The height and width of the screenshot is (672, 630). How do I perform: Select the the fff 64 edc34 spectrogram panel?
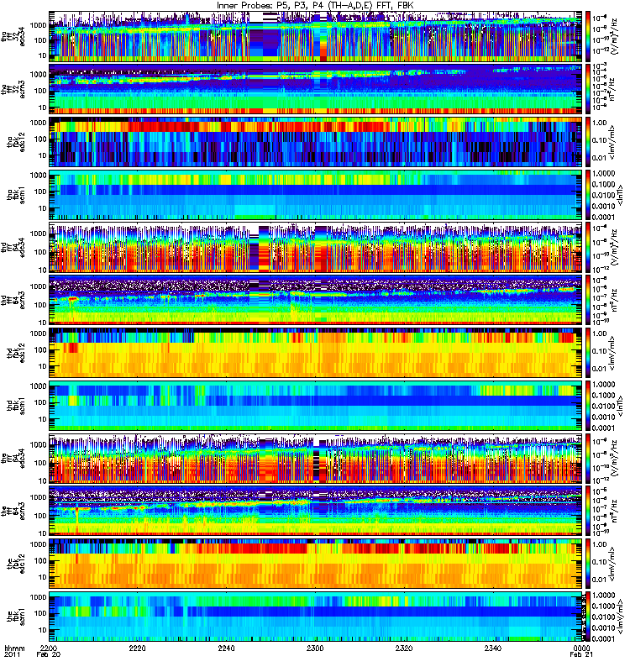pos(316,459)
